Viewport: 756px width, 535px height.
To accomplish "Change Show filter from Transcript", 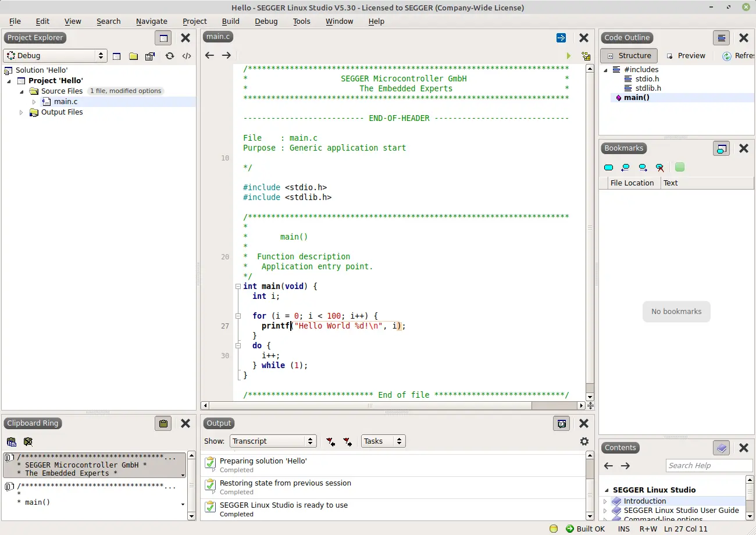I will 273,441.
